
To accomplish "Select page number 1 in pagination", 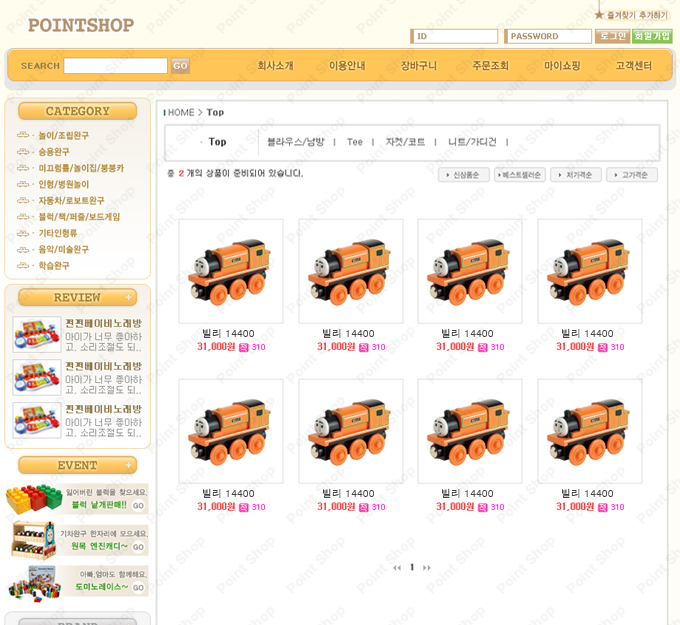I will (x=412, y=567).
